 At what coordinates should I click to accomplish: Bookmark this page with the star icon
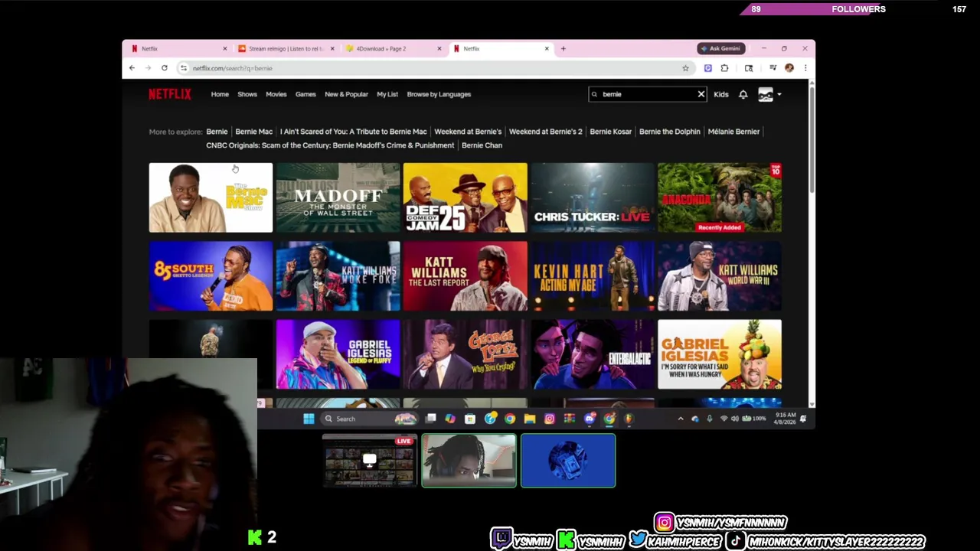685,68
